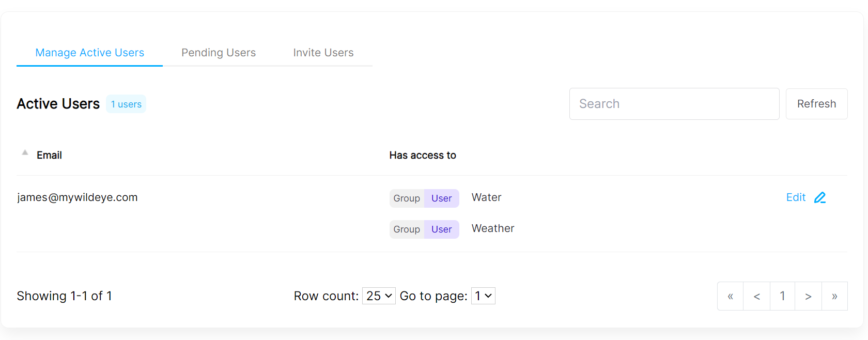Click the Has access to column header

tap(423, 156)
